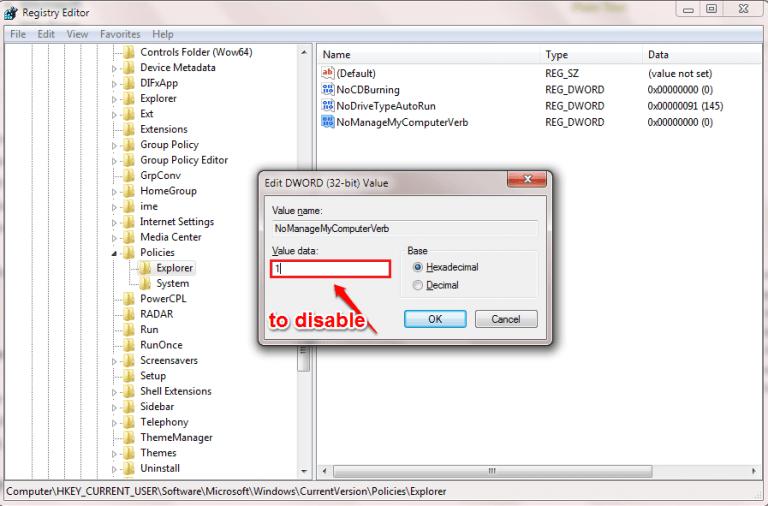
Task: Confirm the DWORD edit with OK
Action: pyautogui.click(x=435, y=319)
